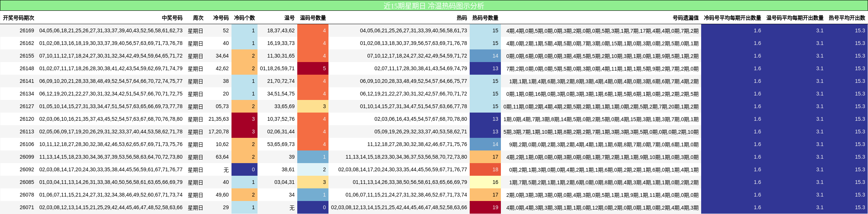Screen dimensions: 868x214
Task: Select the 热号平均开出数 column header
Action: (x=847, y=18)
